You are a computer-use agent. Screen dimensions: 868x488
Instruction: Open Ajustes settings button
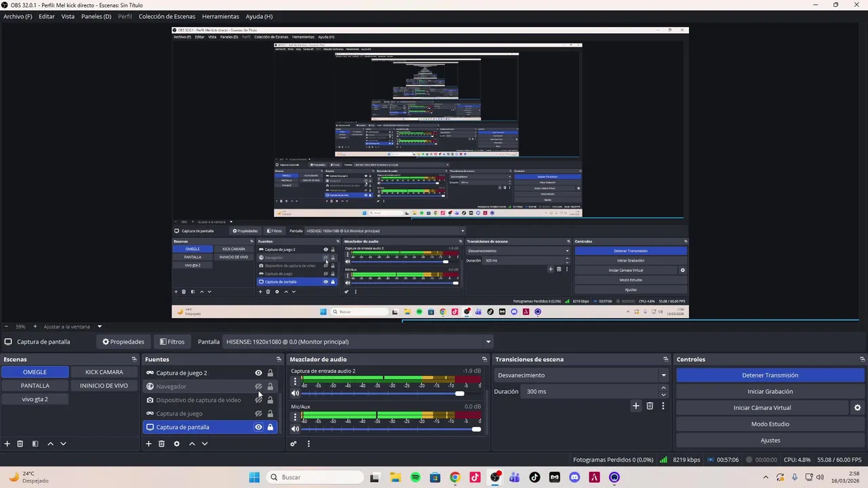(770, 441)
